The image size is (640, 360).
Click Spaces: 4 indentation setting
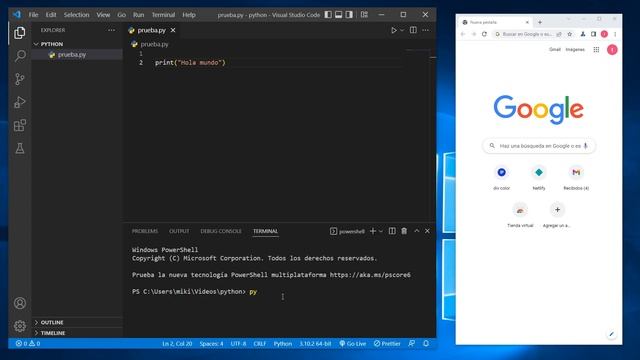(x=211, y=344)
